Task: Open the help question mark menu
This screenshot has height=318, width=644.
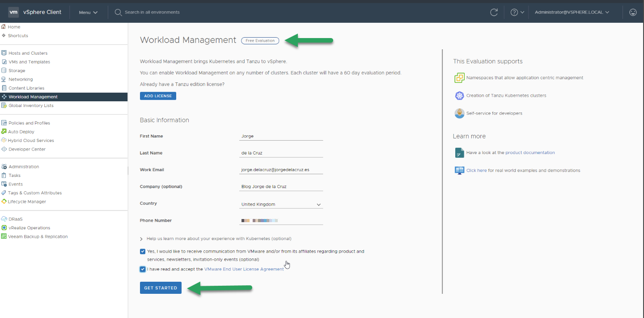Action: coord(517,13)
